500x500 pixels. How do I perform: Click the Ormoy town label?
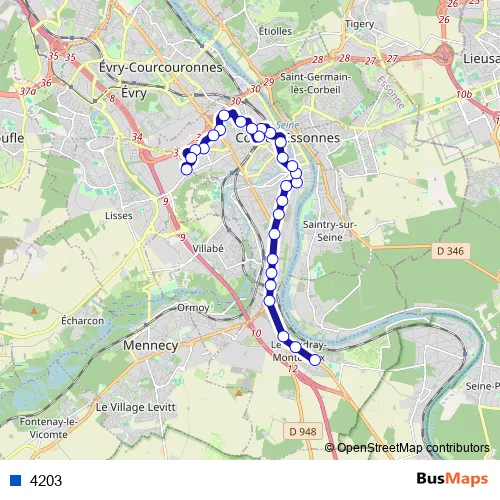click(193, 307)
